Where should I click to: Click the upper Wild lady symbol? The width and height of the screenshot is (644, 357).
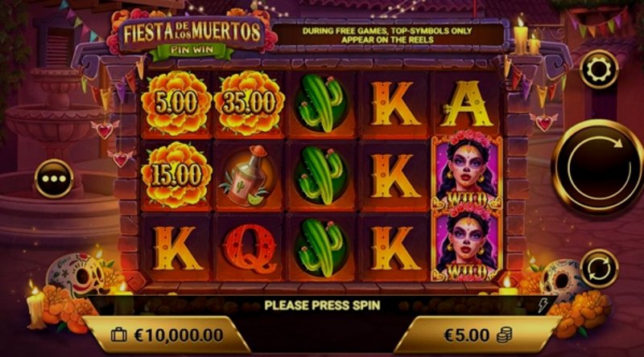click(x=467, y=173)
